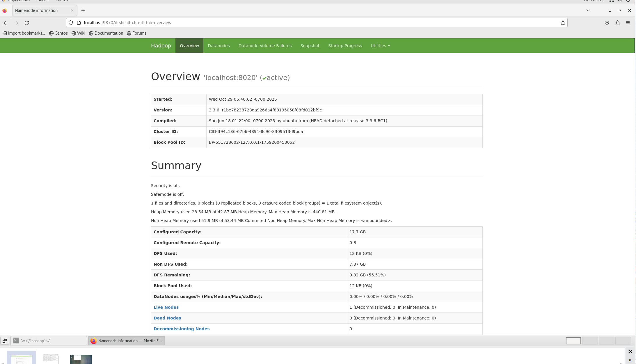Viewport: 636px width, 364px height.
Task: Click the Compiled row value text
Action: (x=298, y=121)
